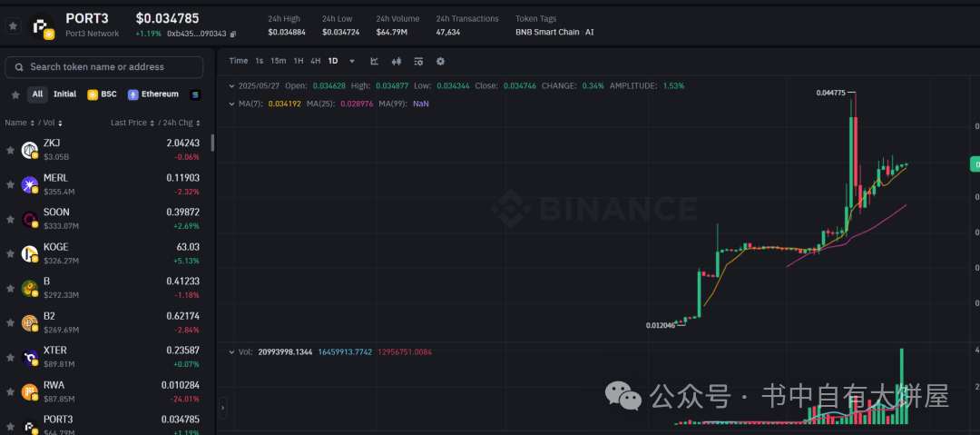Image resolution: width=980 pixels, height=435 pixels.
Task: Click the B token icon
Action: [x=30, y=289]
